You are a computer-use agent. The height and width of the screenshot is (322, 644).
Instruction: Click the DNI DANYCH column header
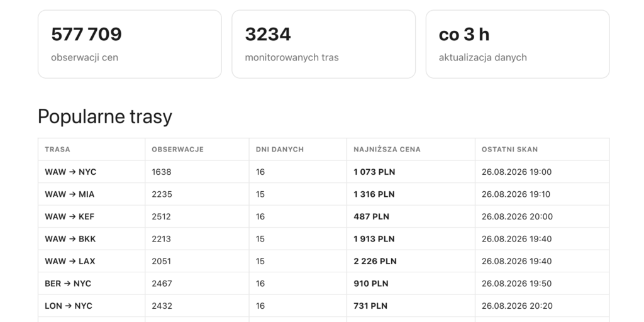pos(280,150)
